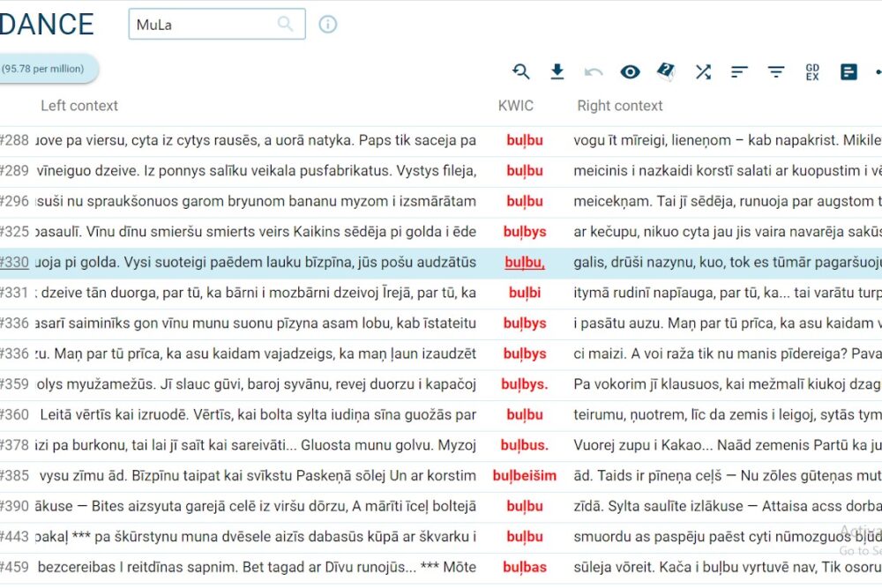Click the 95.78 per million frequency chip
882x588 pixels.
[44, 69]
